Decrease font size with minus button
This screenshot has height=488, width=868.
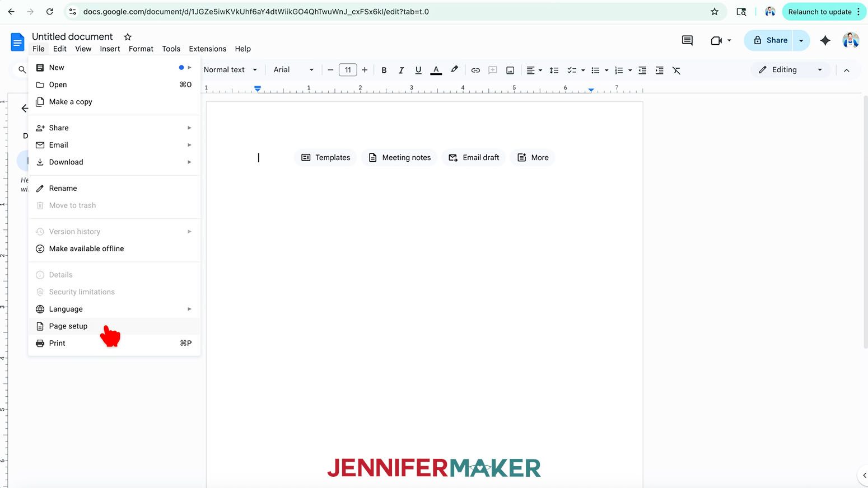[330, 70]
